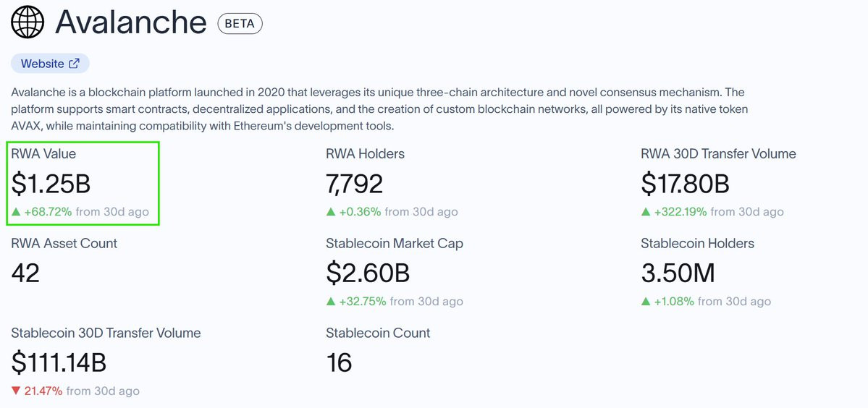Screen dimensions: 868x408
Task: Click the RWA 30D Transfer Volume $17.80B
Action: tap(685, 184)
